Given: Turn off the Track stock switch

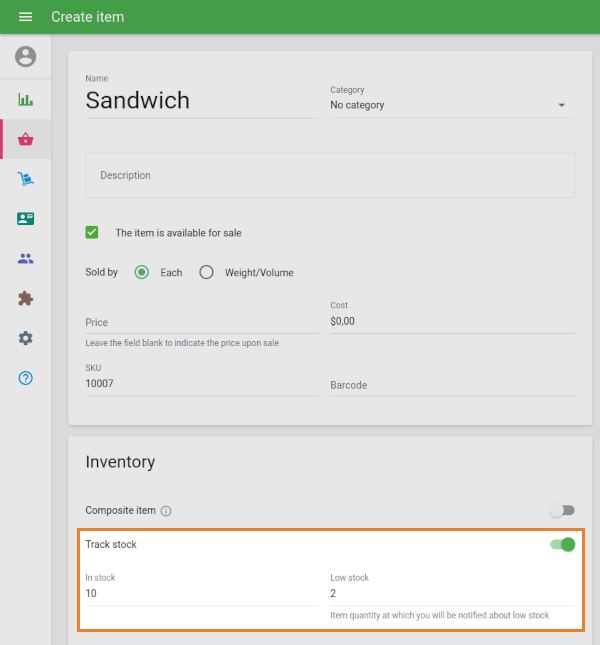Looking at the screenshot, I should click(x=563, y=545).
